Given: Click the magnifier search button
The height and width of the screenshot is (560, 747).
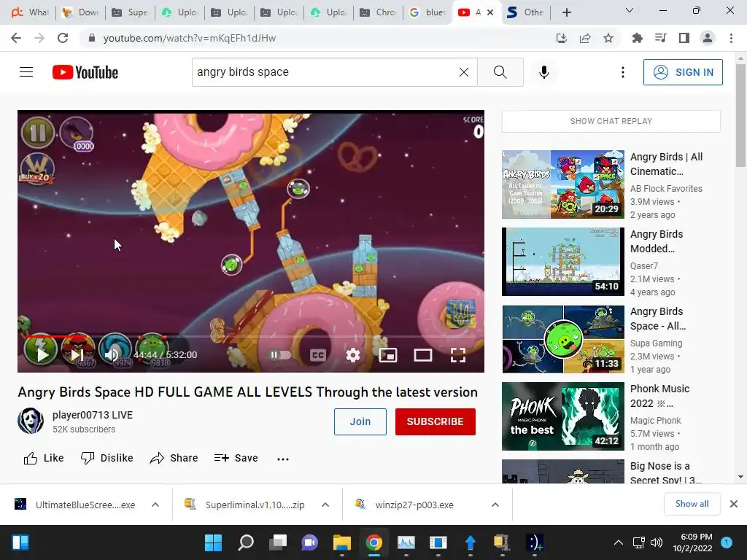Looking at the screenshot, I should tap(500, 72).
